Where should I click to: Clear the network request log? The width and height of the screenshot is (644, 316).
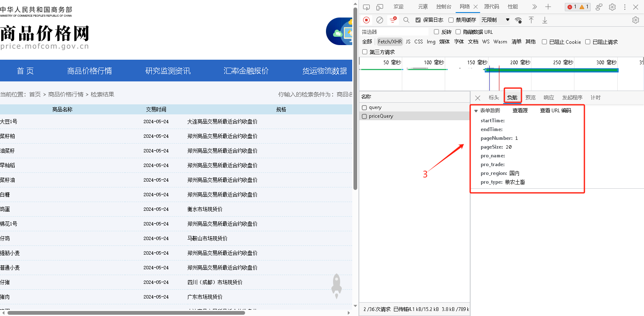379,20
